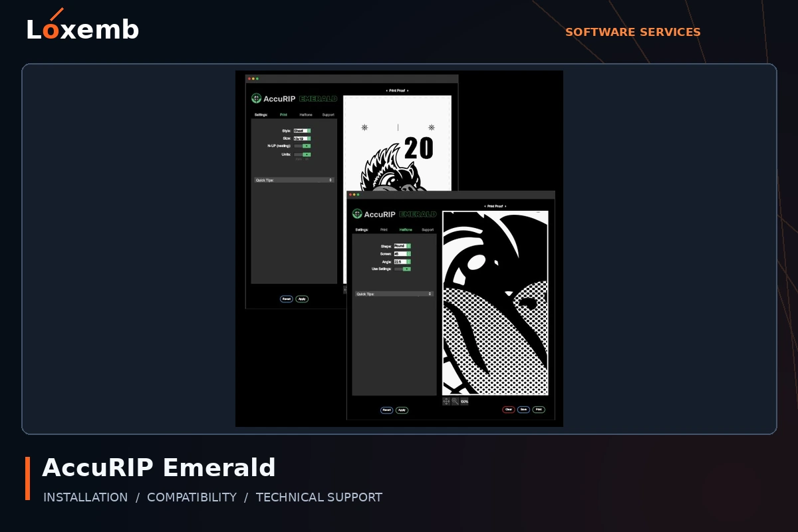This screenshot has width=798, height=532.
Task: Open the Screen value stepper dropdown
Action: 402,254
